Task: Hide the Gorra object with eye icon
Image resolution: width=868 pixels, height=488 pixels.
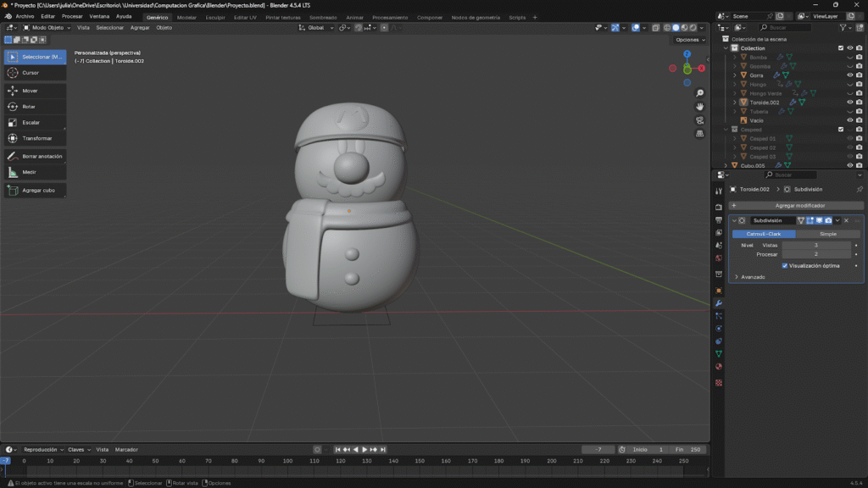Action: pyautogui.click(x=849, y=75)
